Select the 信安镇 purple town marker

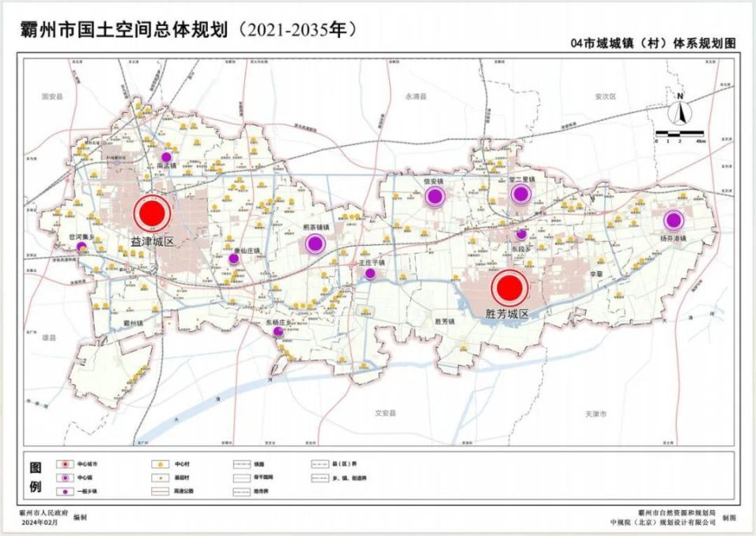click(x=433, y=196)
